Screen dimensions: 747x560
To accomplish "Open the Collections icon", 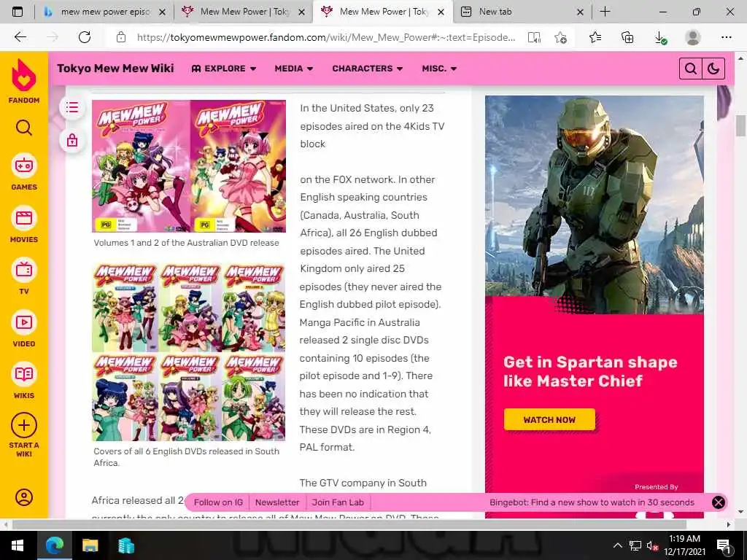I will pos(627,37).
